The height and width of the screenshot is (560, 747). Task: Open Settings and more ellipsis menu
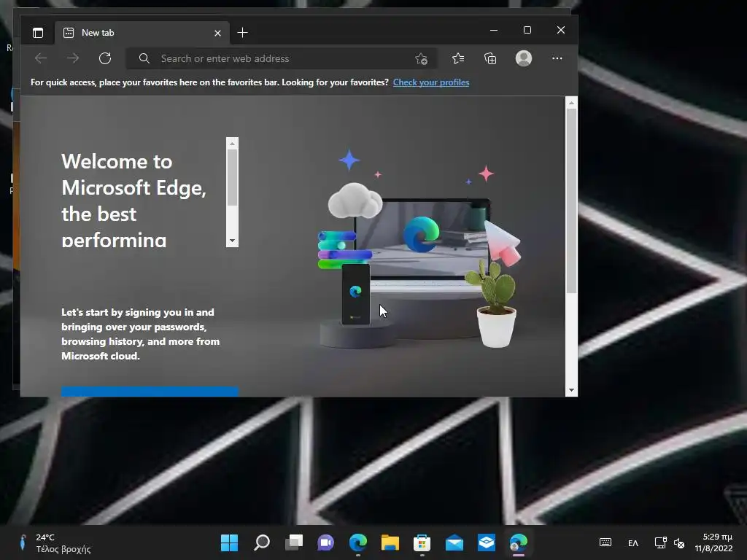click(x=557, y=58)
